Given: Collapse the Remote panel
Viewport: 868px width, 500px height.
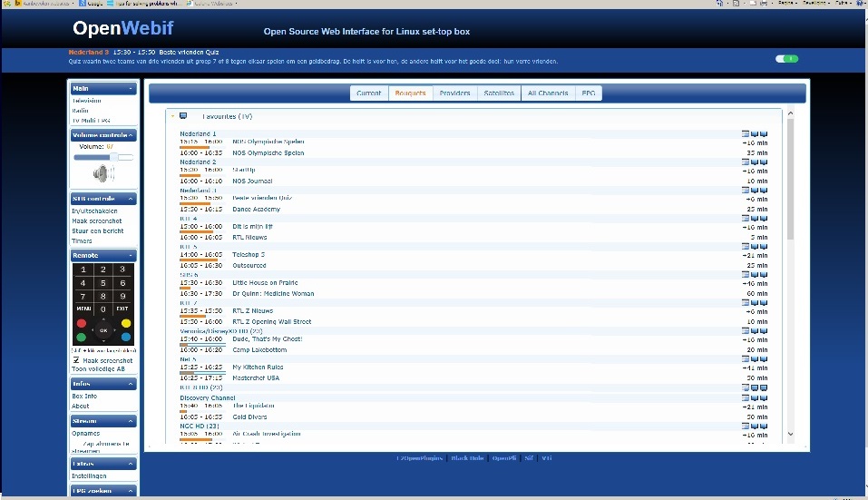Looking at the screenshot, I should pos(131,256).
